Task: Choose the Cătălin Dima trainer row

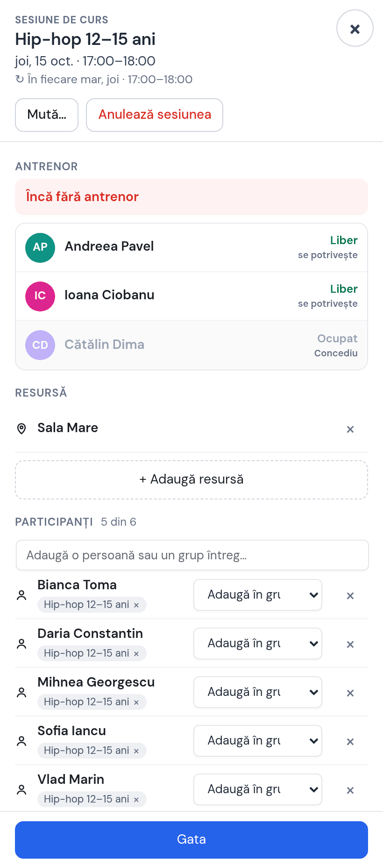Action: 191,345
